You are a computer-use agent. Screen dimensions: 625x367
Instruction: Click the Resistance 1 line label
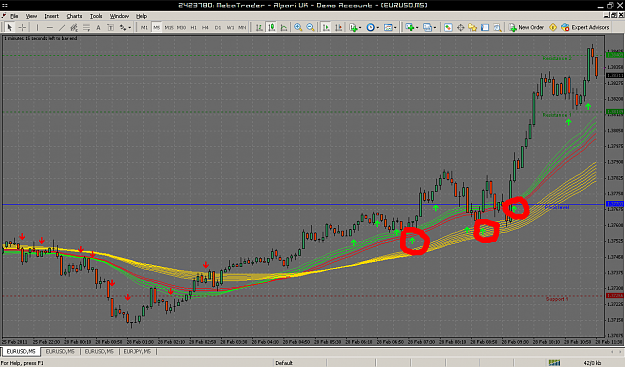(x=557, y=115)
